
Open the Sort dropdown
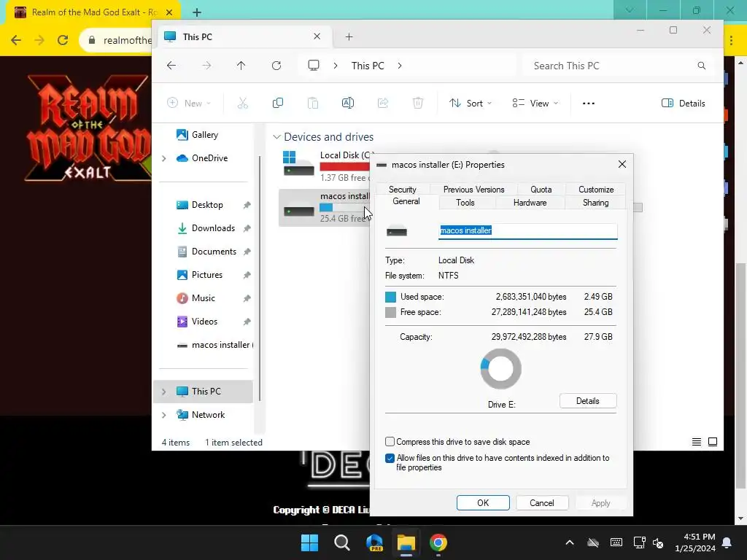[471, 104]
